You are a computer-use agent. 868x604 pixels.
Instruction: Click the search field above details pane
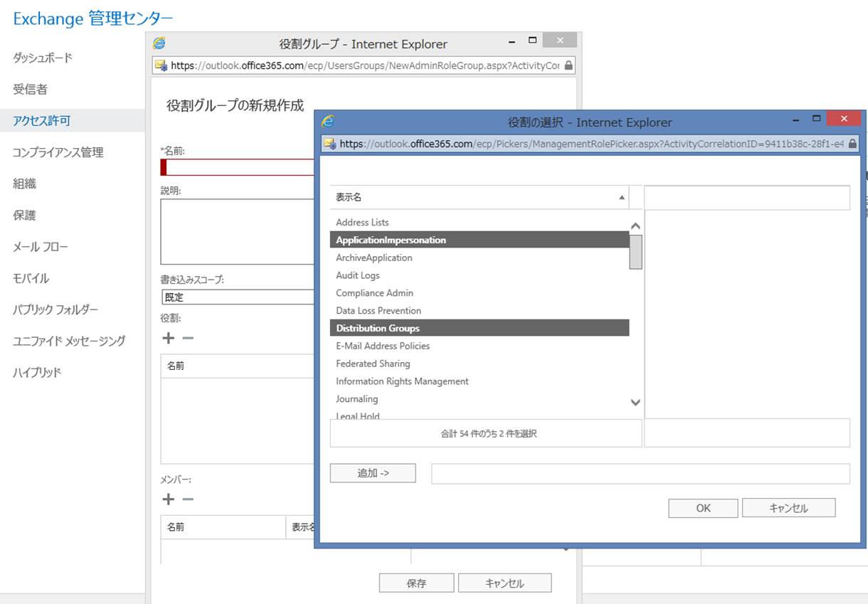point(747,198)
